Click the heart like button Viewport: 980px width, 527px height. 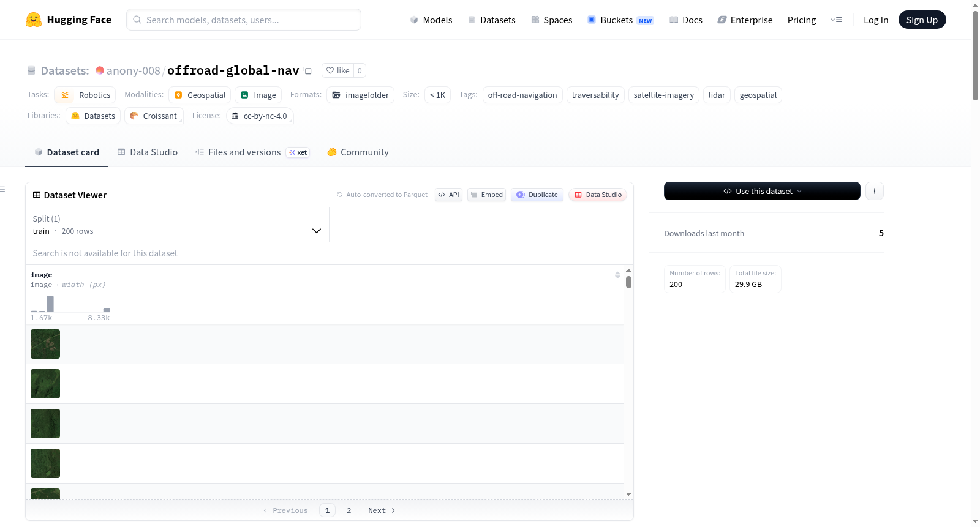point(337,70)
